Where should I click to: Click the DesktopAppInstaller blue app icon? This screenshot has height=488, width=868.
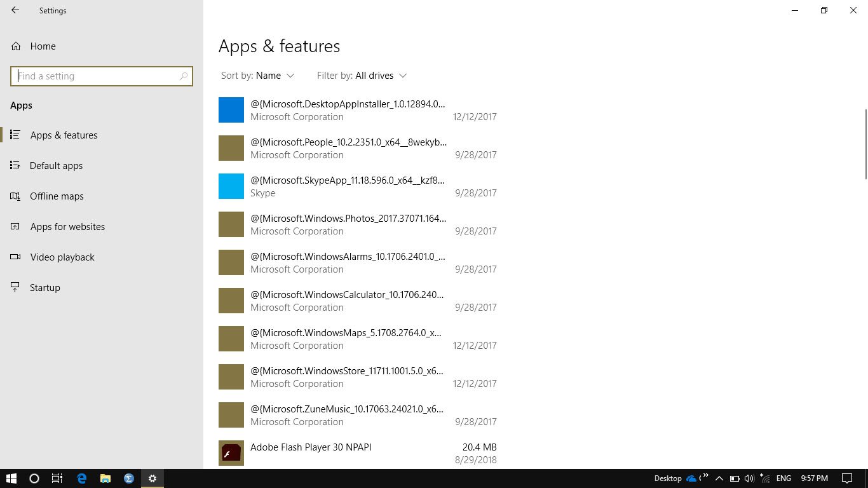231,110
